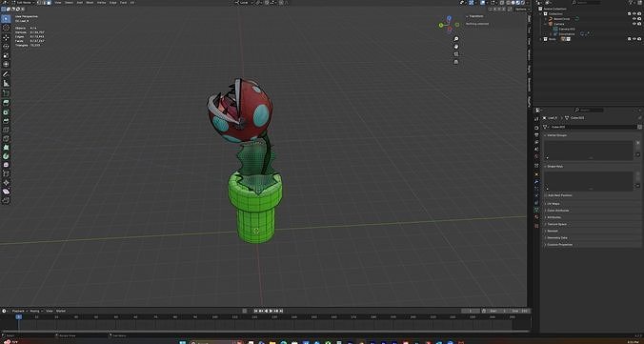Open the Mesh menu

(x=90, y=3)
